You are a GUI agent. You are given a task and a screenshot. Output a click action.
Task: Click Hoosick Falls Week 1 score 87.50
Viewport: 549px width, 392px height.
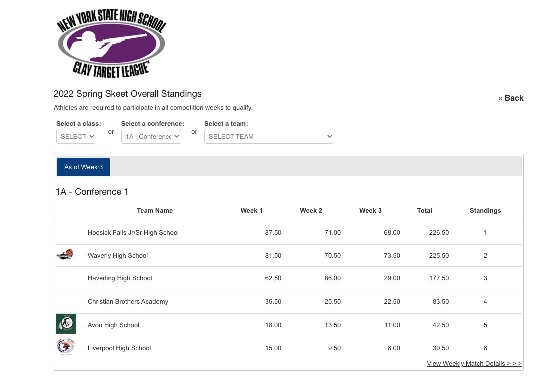tap(273, 233)
